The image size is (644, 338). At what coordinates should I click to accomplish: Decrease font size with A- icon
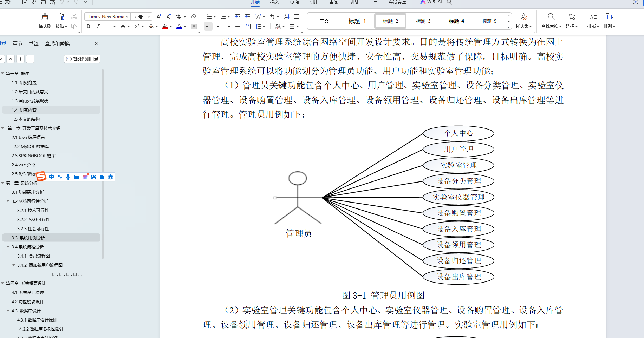coord(169,16)
